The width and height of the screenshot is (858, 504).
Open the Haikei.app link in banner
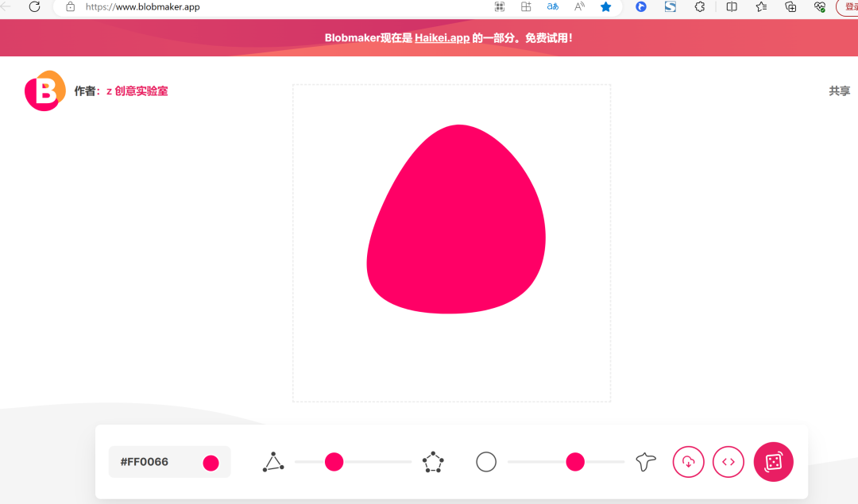[x=443, y=38]
